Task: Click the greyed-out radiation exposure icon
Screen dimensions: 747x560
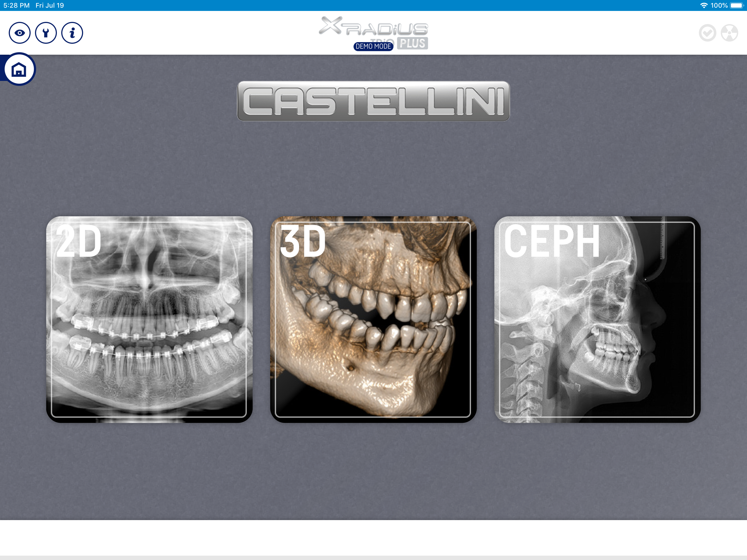Action: point(729,33)
